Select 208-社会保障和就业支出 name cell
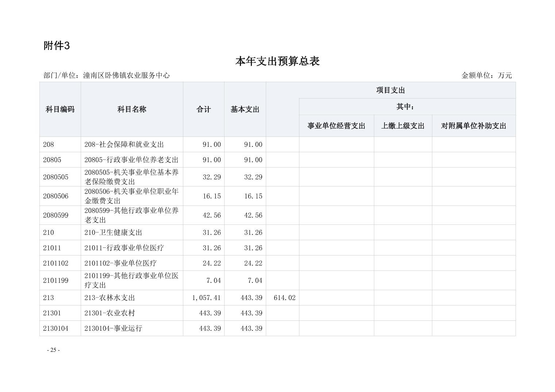 click(132, 145)
